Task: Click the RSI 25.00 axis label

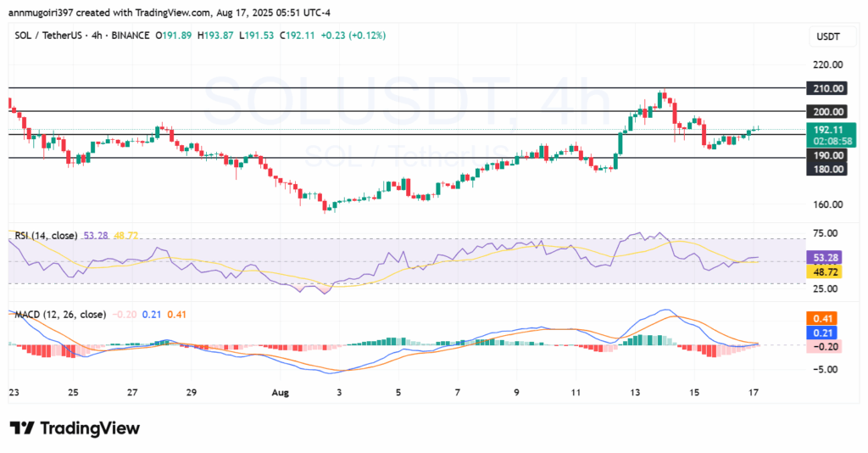Action: [826, 288]
